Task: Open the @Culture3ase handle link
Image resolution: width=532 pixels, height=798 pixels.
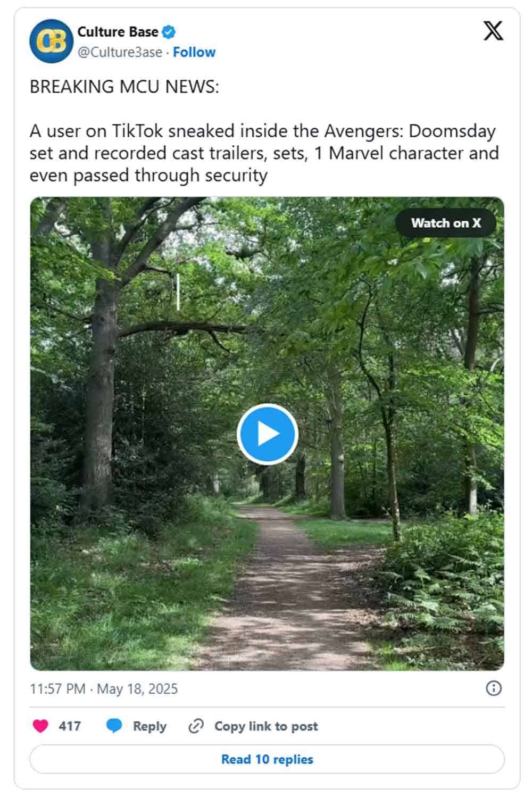Action: (x=120, y=52)
